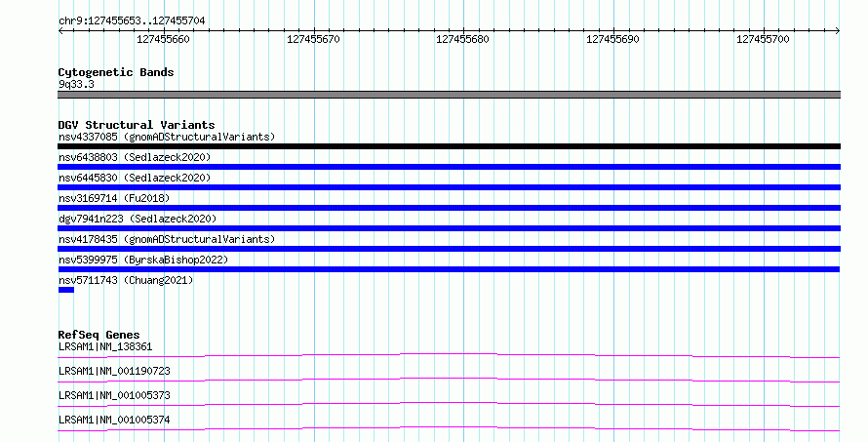Screen dimensions: 868x442
Task: Click the blue bar under nsv5399975
Action: click(449, 269)
